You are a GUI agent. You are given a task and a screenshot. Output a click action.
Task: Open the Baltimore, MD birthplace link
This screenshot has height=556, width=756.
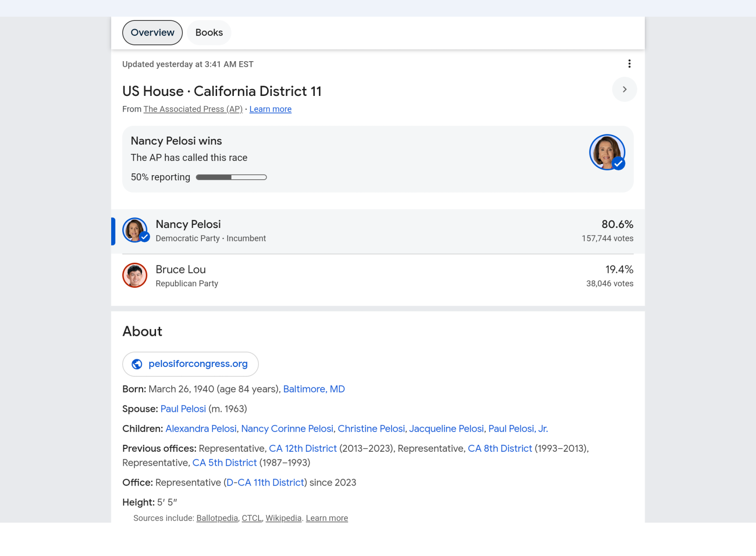click(x=314, y=389)
